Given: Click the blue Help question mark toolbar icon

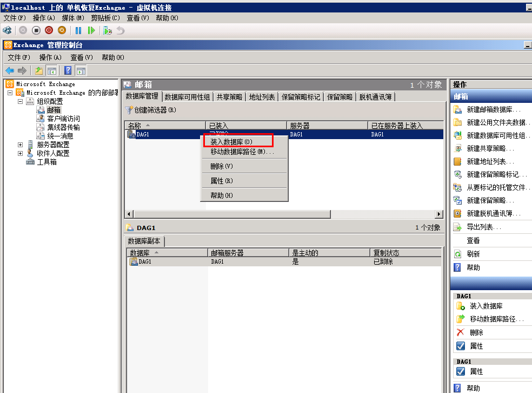Looking at the screenshot, I should coord(68,71).
